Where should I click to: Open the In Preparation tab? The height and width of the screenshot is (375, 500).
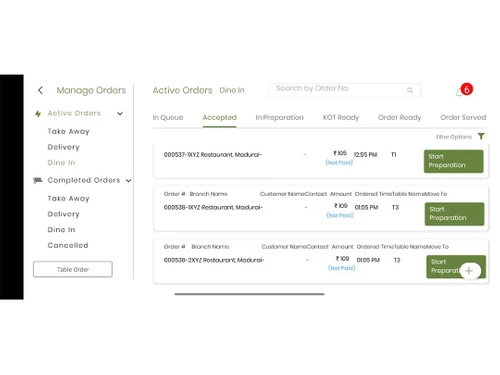pyautogui.click(x=279, y=117)
